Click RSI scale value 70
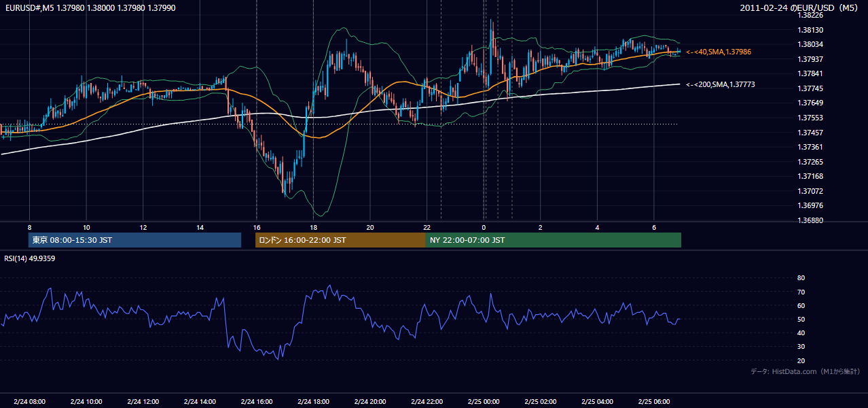 pos(801,292)
